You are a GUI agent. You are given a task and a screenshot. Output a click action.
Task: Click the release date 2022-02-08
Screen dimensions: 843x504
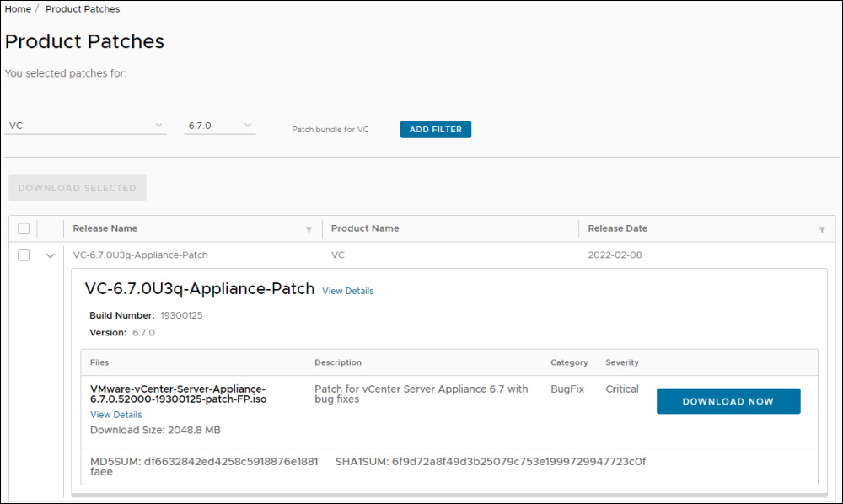tap(615, 255)
